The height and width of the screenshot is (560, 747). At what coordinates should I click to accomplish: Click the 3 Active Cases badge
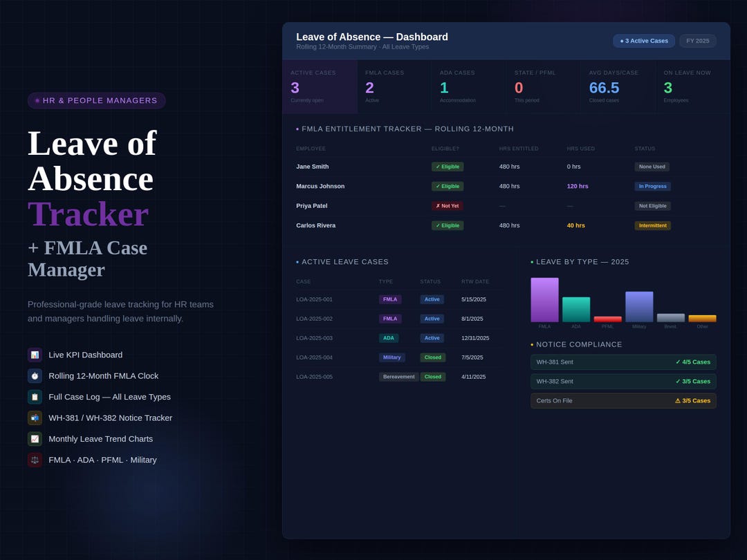[644, 41]
